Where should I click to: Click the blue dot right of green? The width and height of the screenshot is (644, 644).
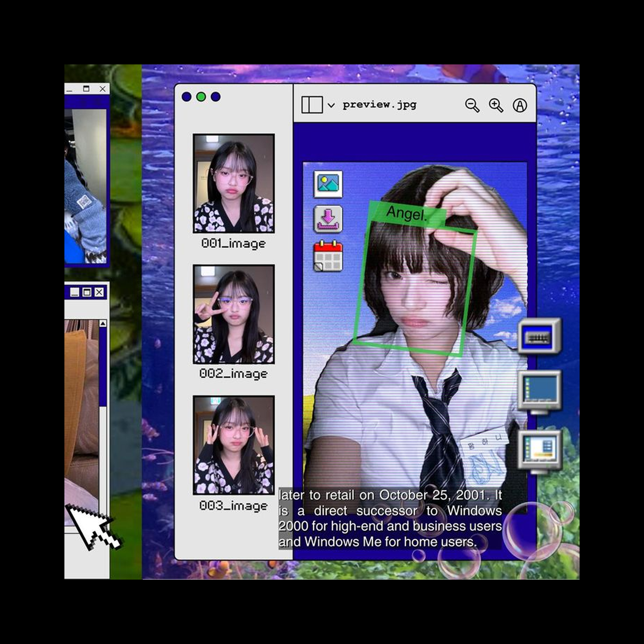coord(216,97)
